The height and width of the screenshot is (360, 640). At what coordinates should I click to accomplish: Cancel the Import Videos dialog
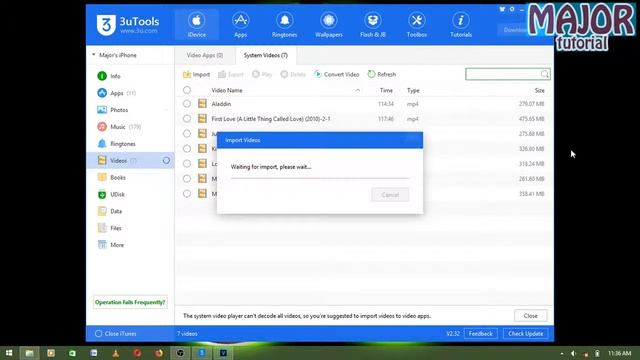(390, 195)
